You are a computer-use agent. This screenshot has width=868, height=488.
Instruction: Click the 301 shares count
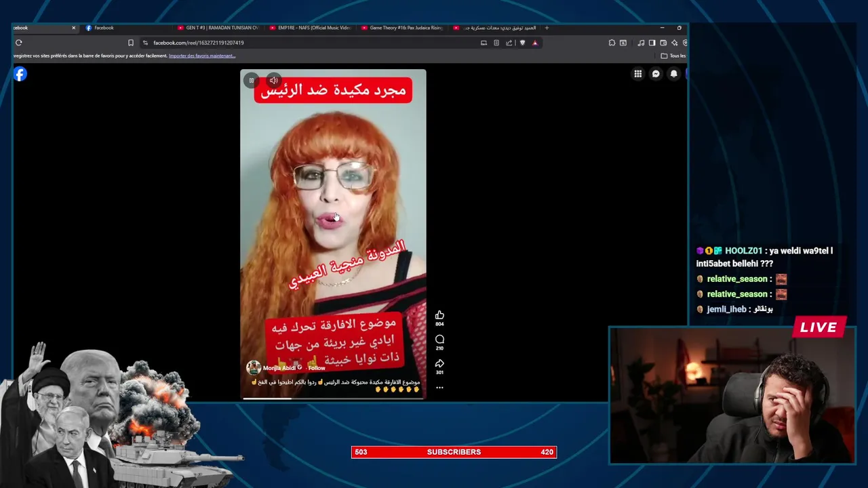click(x=439, y=372)
